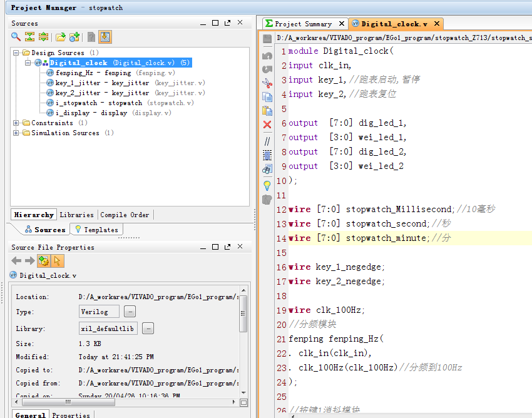Viewport: 532px width, 418px height.
Task: Collapse all items in Sources tree
Action: tap(29, 37)
